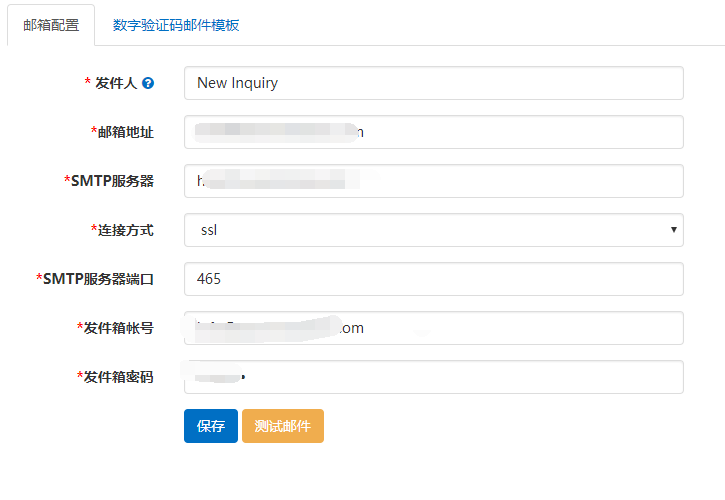This screenshot has height=500, width=725.
Task: Click the SMTP服务器 label text
Action: coord(112,181)
